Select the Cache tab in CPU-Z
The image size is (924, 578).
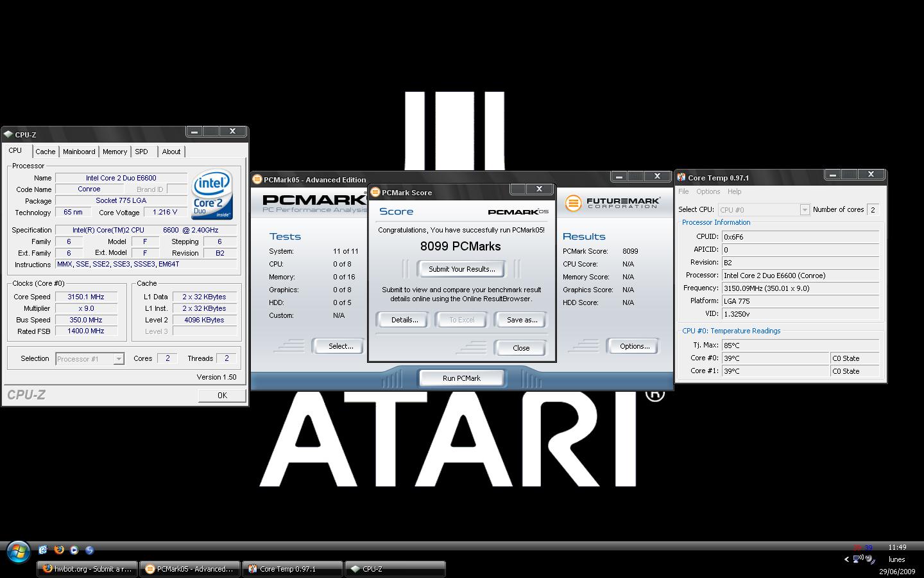[45, 152]
